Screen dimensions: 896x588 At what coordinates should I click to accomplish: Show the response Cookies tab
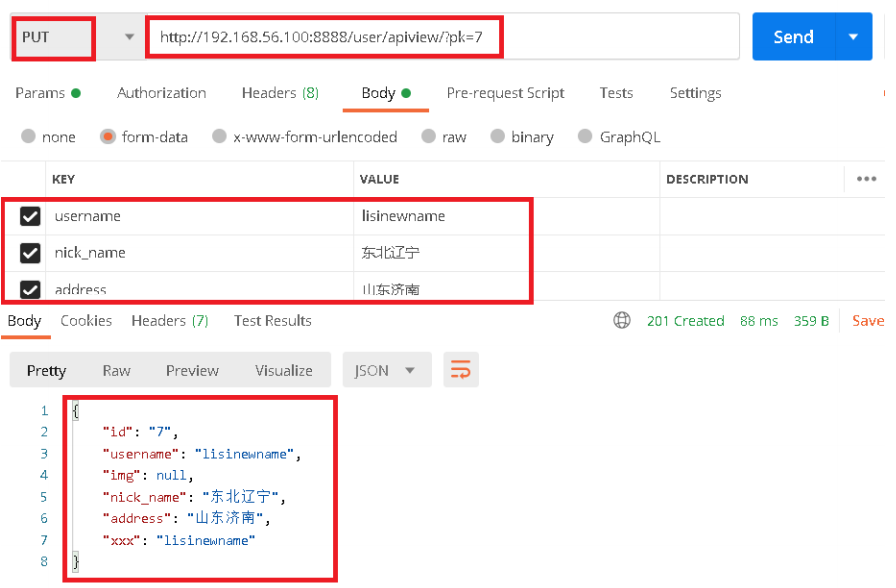pos(86,321)
